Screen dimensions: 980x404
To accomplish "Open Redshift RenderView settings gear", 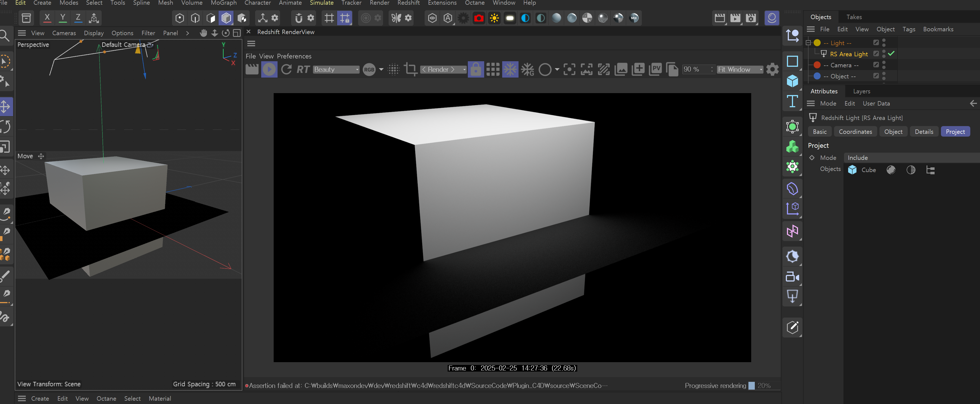I will tap(772, 70).
